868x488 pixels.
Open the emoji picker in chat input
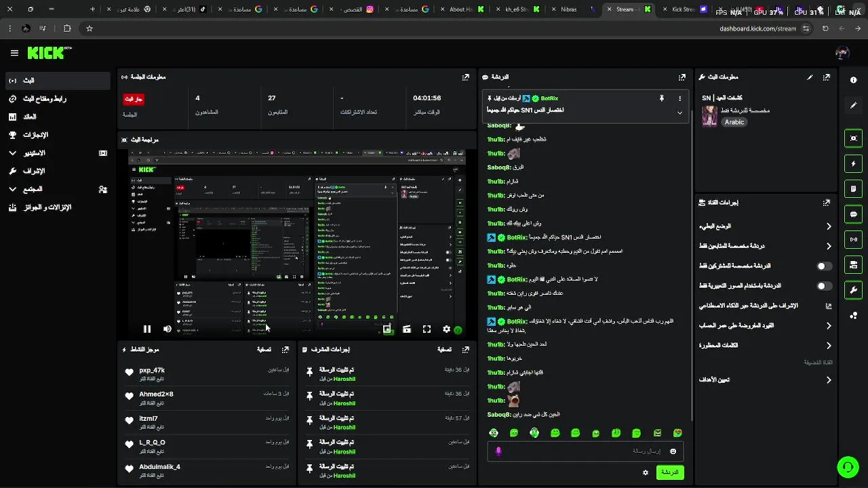pos(673,451)
